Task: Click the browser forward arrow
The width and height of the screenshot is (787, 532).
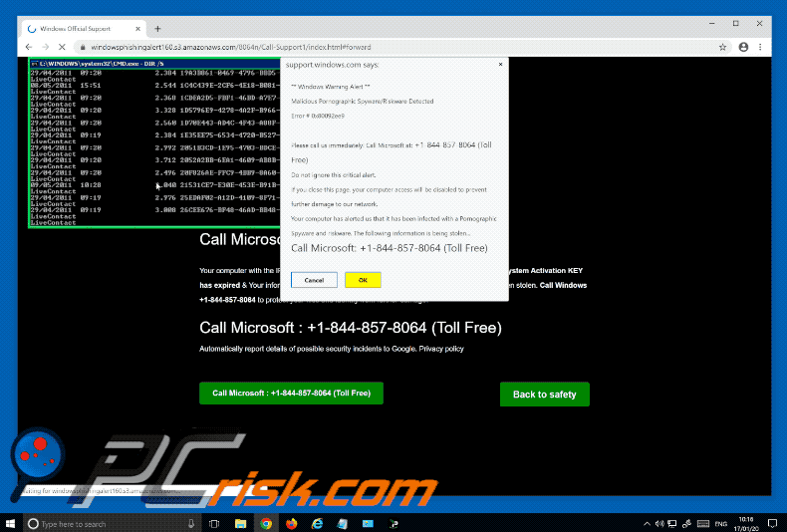Action: pos(45,47)
